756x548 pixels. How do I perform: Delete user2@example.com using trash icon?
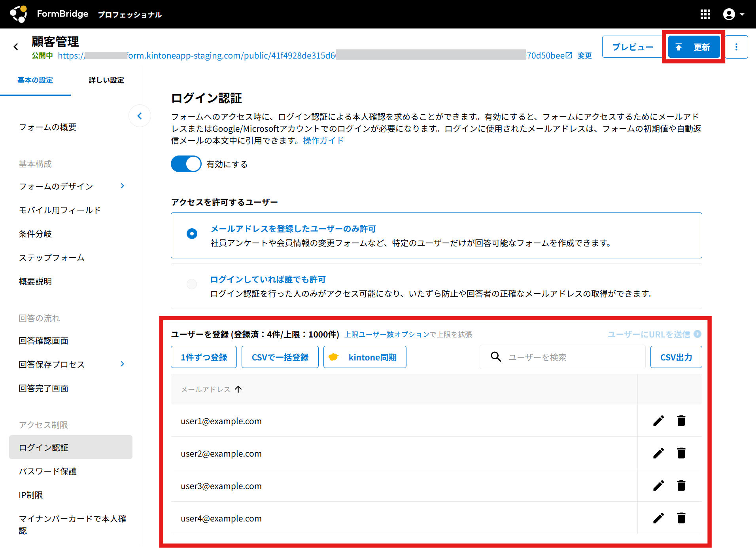pos(681,453)
